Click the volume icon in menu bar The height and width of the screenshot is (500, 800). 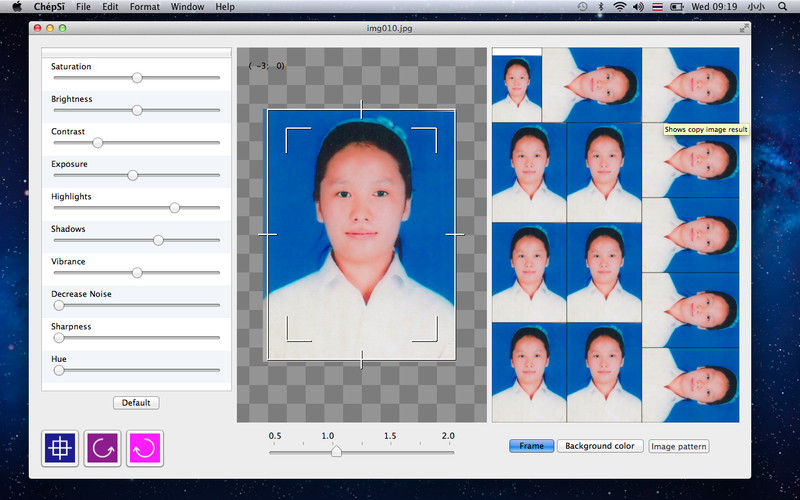pyautogui.click(x=638, y=7)
